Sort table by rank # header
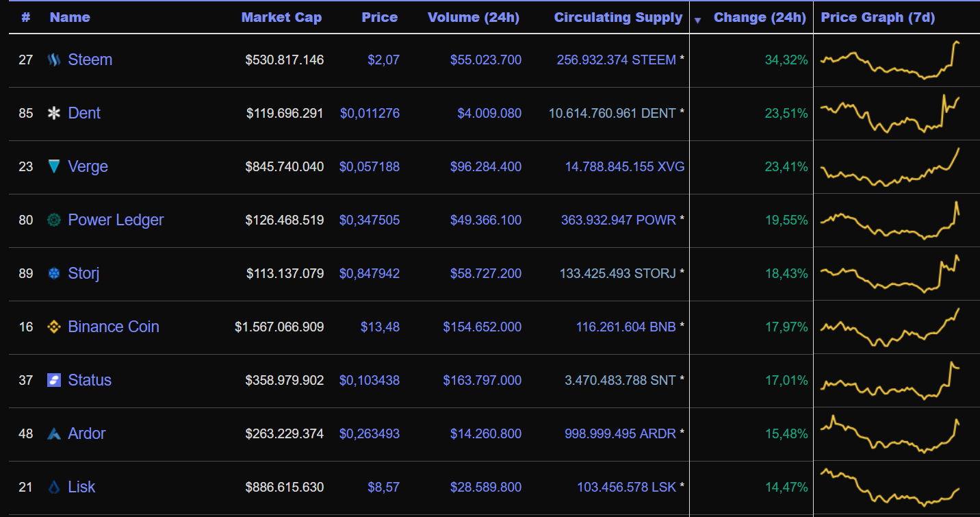Image resolution: width=980 pixels, height=517 pixels. [x=25, y=18]
